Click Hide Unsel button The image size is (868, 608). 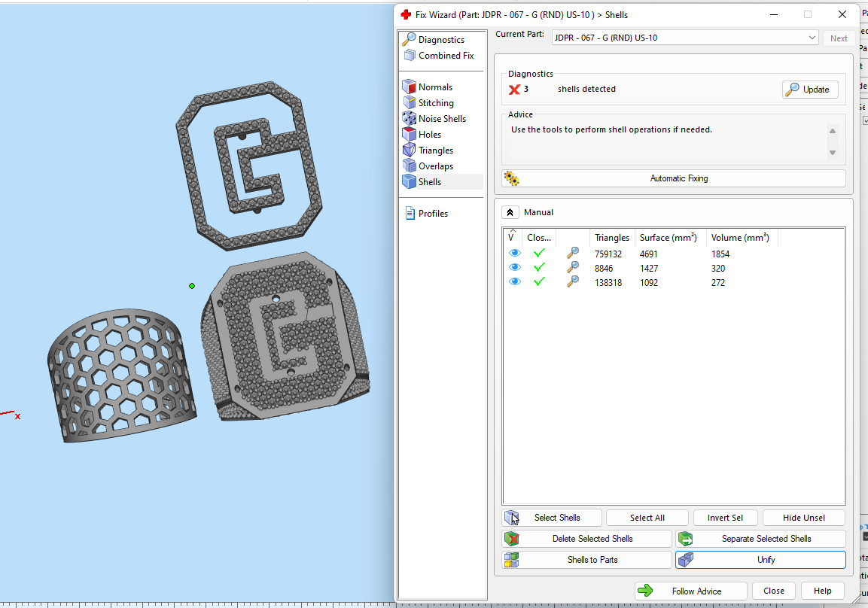tap(804, 518)
